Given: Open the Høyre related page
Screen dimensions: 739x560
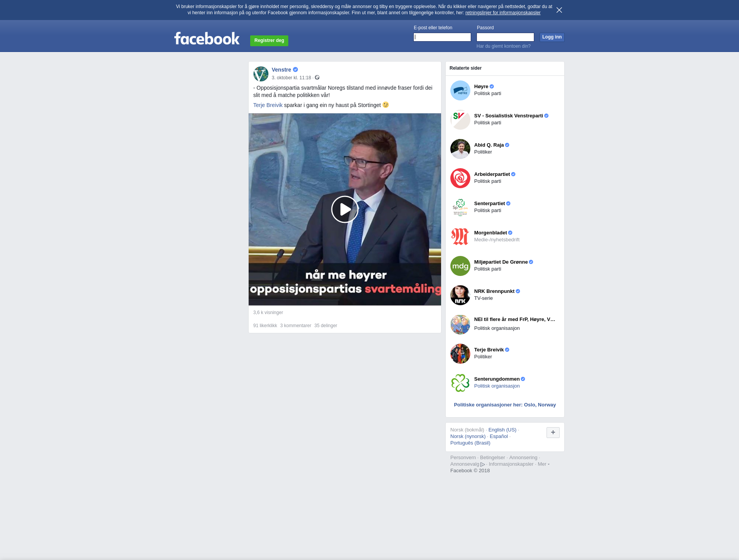Looking at the screenshot, I should click(x=481, y=87).
